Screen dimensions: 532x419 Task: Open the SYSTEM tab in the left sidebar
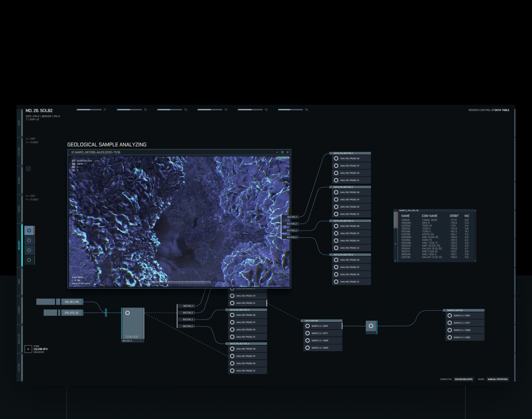[x=19, y=367]
